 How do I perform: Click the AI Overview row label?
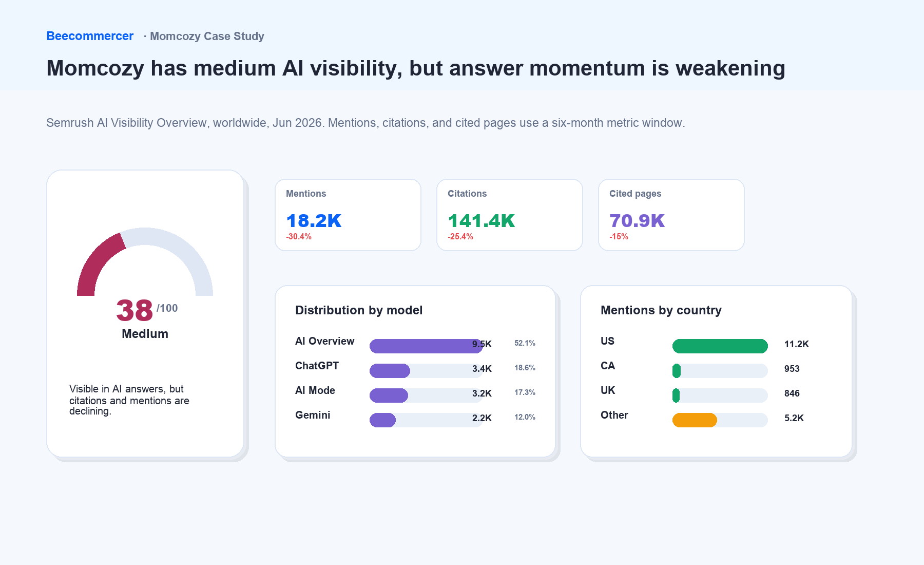coord(324,341)
